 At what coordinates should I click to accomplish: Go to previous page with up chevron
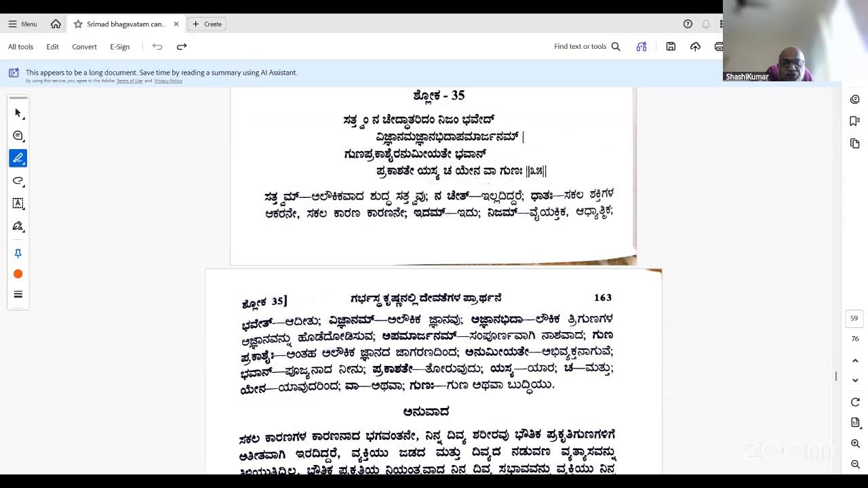[x=855, y=361]
